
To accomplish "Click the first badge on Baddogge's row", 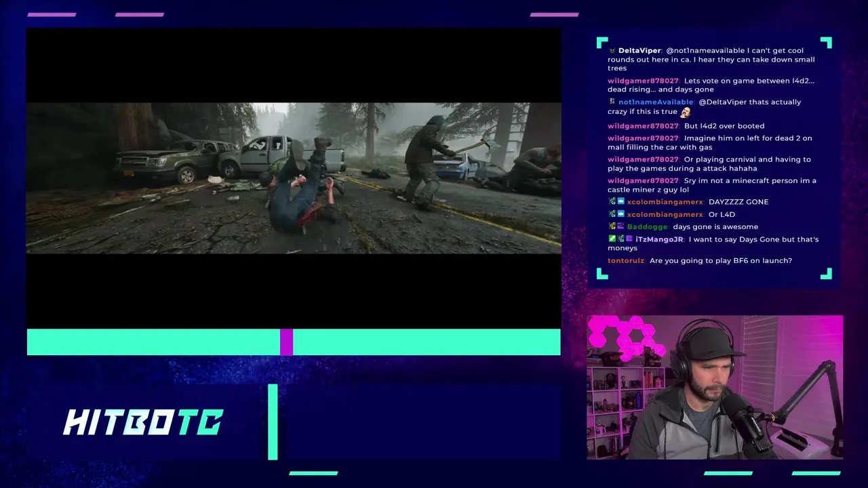I will pos(612,227).
